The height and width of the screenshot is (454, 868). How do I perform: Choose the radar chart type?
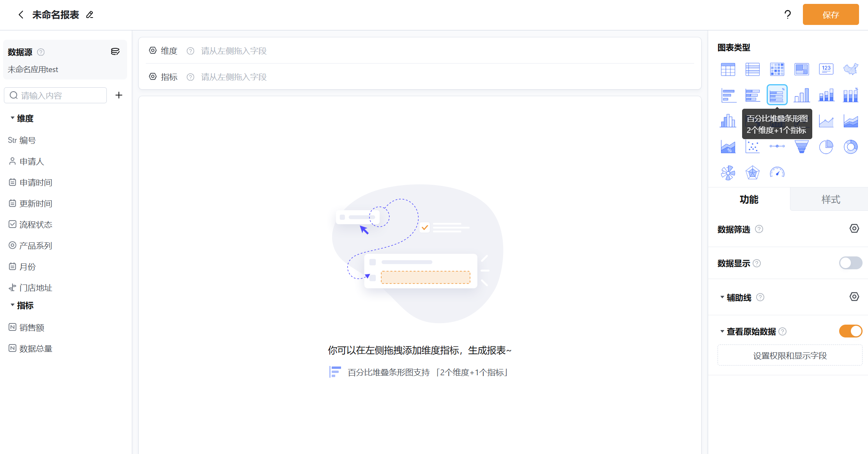click(x=752, y=173)
